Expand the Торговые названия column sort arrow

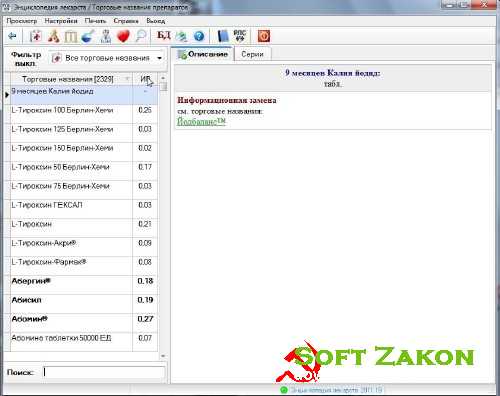[127, 79]
